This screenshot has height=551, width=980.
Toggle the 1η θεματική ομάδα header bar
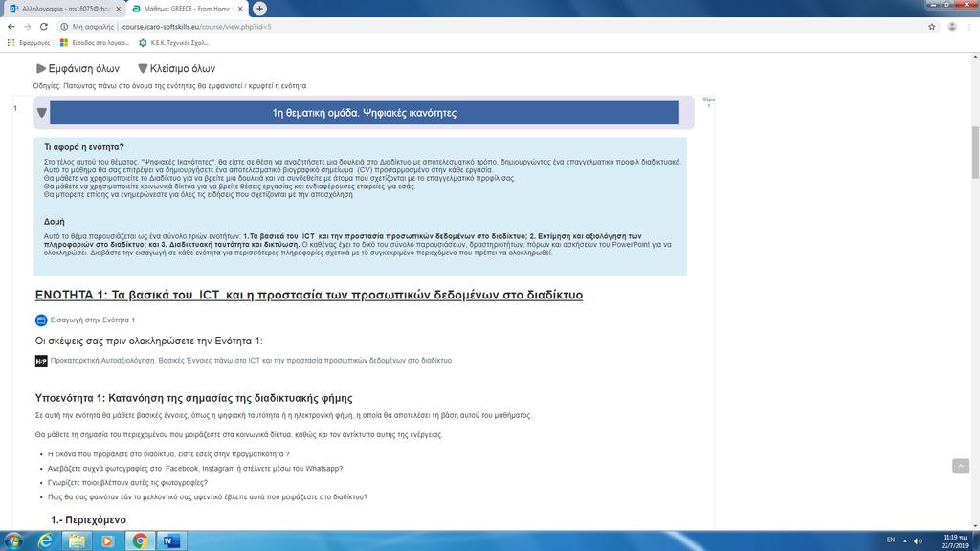pyautogui.click(x=364, y=113)
